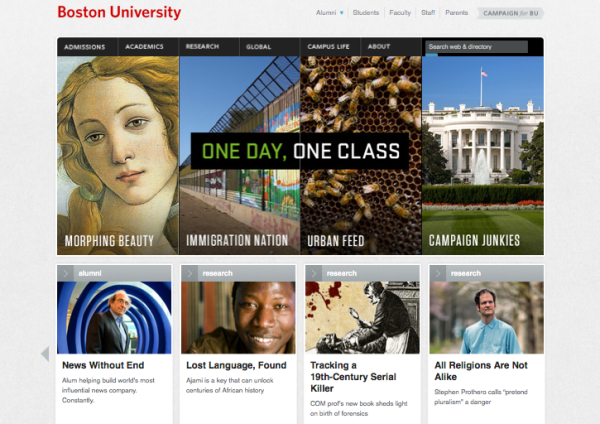Click chevron on Lost Language card header

[189, 273]
